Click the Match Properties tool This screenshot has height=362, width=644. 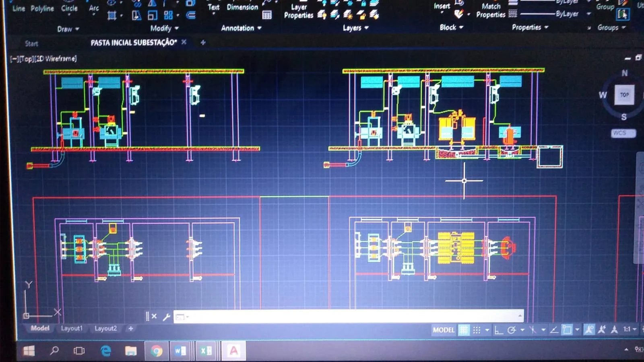(x=491, y=10)
